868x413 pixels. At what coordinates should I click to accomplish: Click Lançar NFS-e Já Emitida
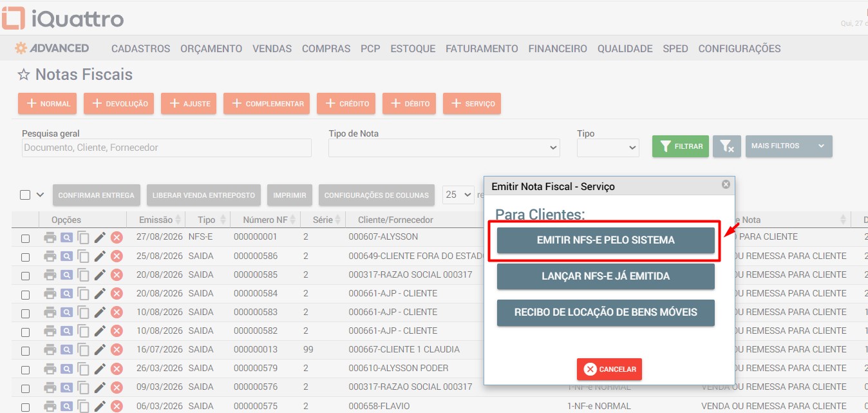605,276
